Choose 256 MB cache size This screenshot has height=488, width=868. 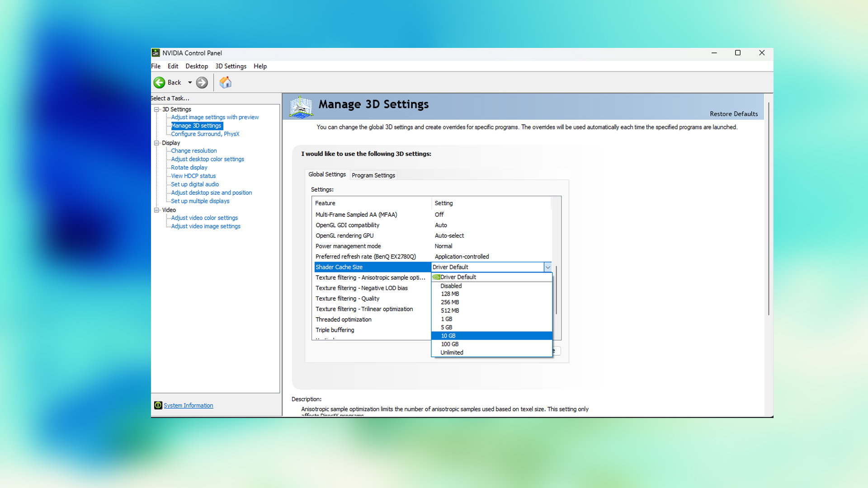(492, 302)
